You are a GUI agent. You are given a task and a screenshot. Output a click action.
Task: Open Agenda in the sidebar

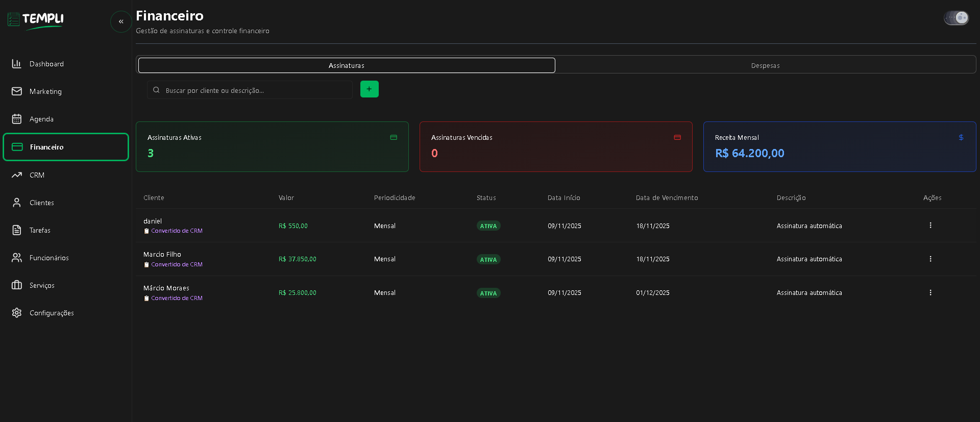[x=66, y=119]
